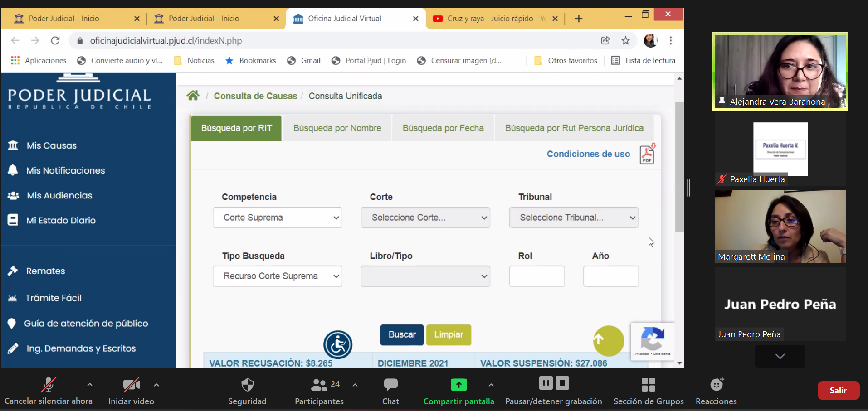The width and height of the screenshot is (868, 411).
Task: Enable camera via Iniciar video
Action: [x=131, y=391]
